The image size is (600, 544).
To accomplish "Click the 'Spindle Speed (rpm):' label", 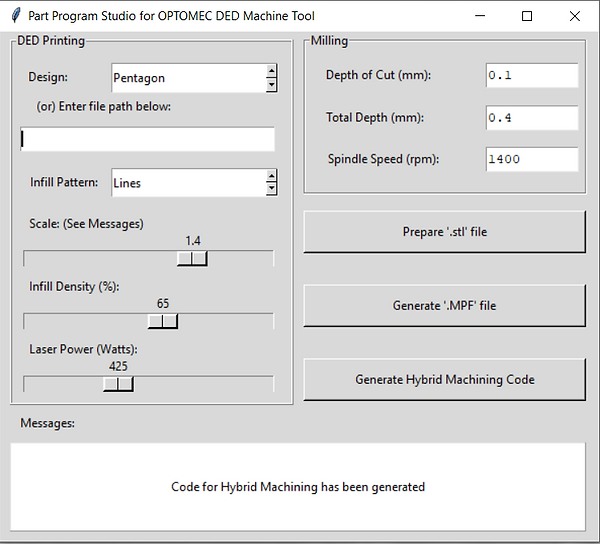I will (383, 159).
